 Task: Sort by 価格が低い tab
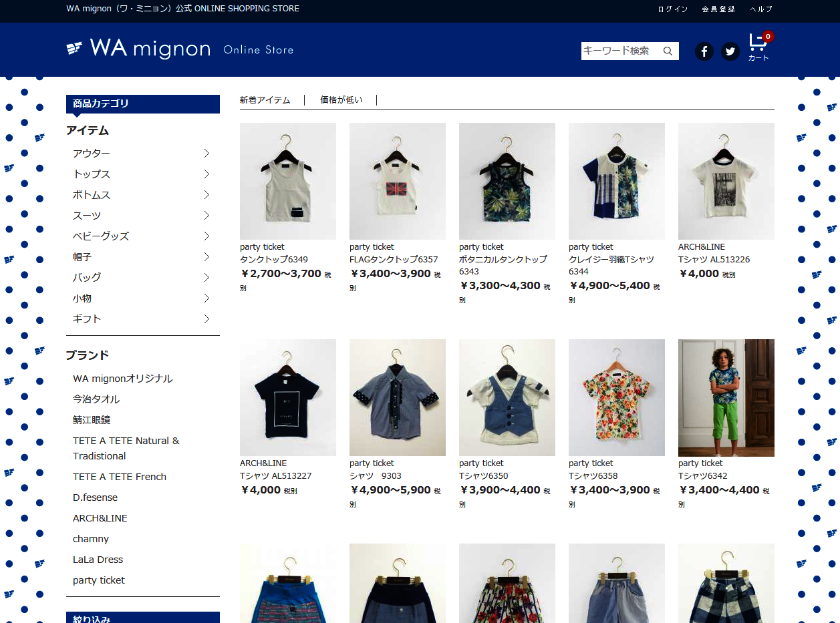click(x=341, y=100)
